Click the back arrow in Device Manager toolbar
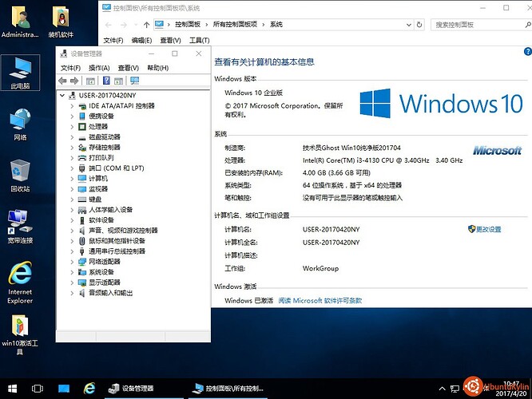Image resolution: width=532 pixels, height=399 pixels. (x=62, y=81)
